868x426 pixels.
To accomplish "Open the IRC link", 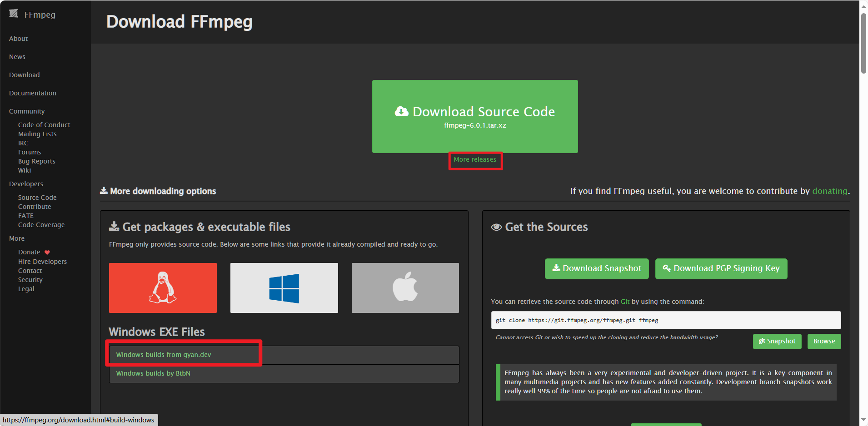I will point(23,143).
